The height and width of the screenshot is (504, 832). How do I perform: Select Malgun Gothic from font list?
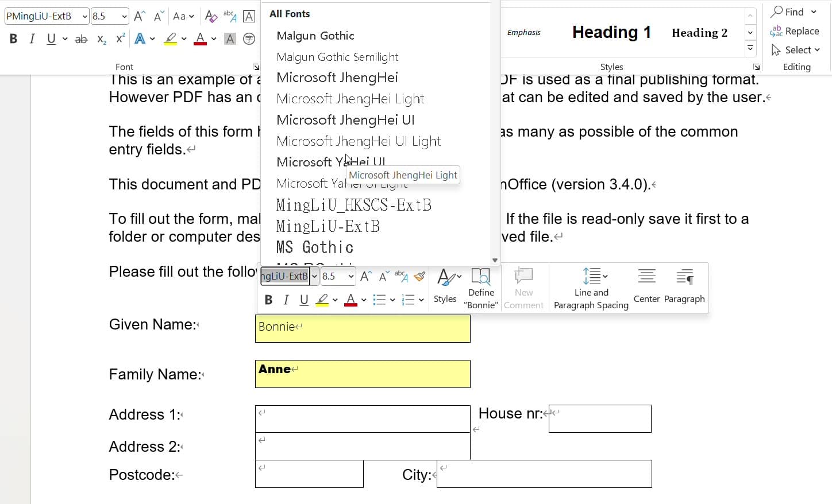pos(315,36)
